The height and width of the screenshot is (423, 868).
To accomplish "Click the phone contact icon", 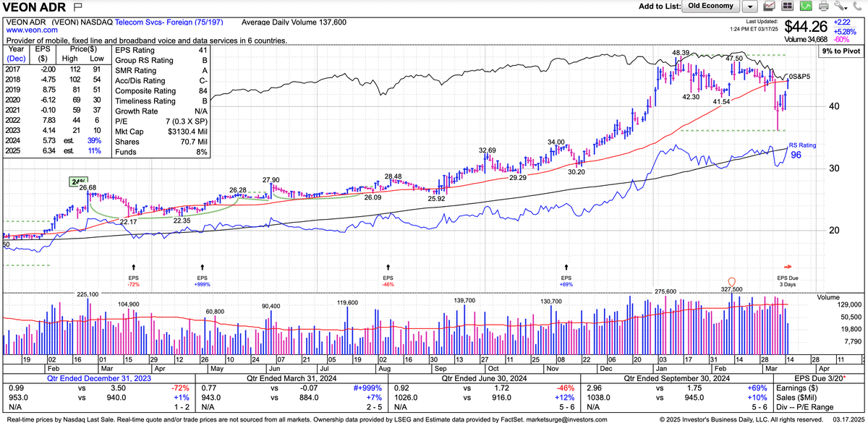I will (x=856, y=7).
